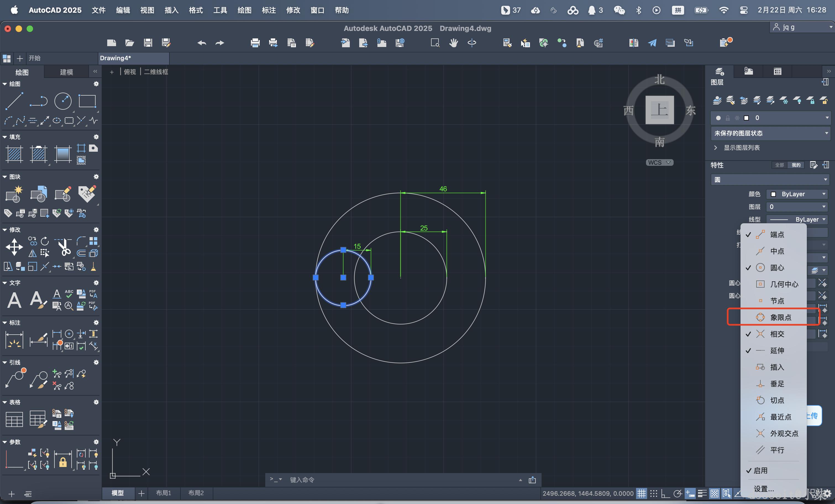The width and height of the screenshot is (835, 504).
Task: Toggle the 中点 midpoint snap option
Action: 777,251
